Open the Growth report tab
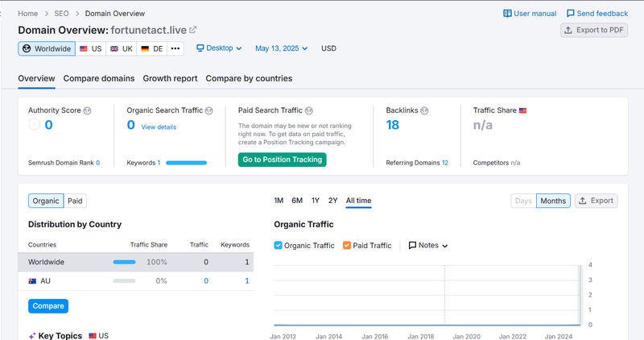Image resolution: width=644 pixels, height=340 pixels. pyautogui.click(x=170, y=78)
